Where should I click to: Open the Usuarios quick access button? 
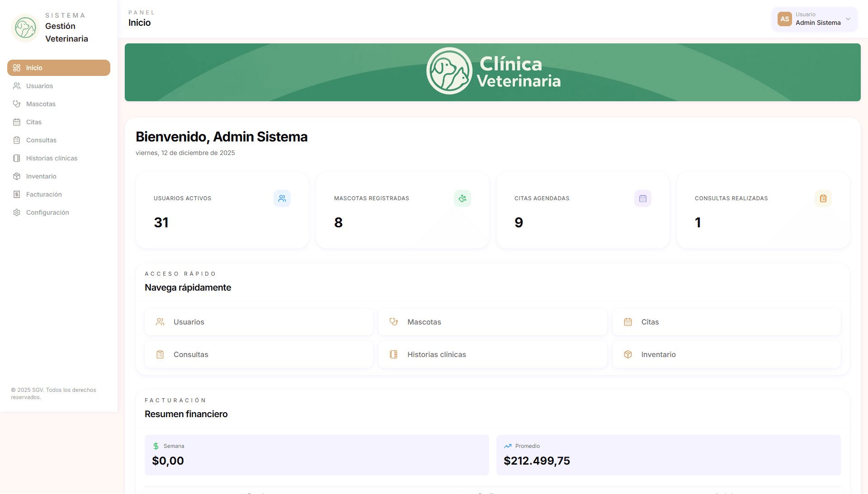[259, 322]
